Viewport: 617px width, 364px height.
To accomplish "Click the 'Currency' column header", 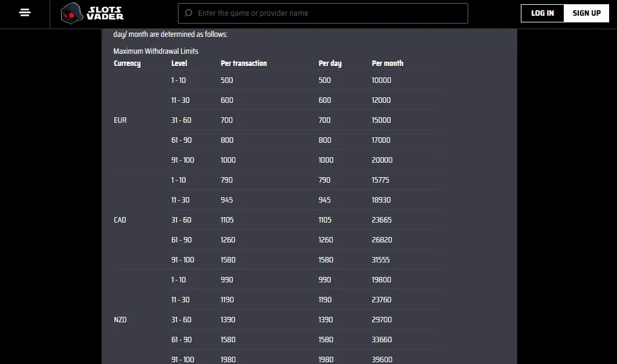I will tap(127, 63).
